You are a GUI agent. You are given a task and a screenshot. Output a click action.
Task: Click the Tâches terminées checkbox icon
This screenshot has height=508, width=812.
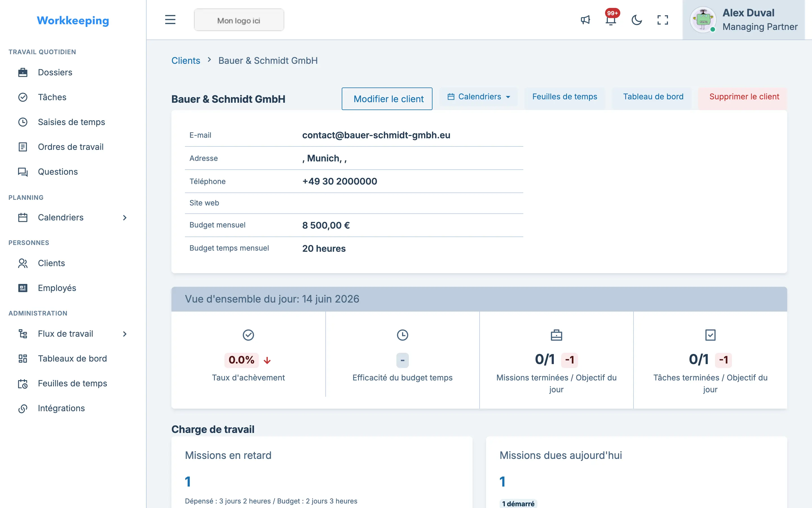tap(710, 335)
